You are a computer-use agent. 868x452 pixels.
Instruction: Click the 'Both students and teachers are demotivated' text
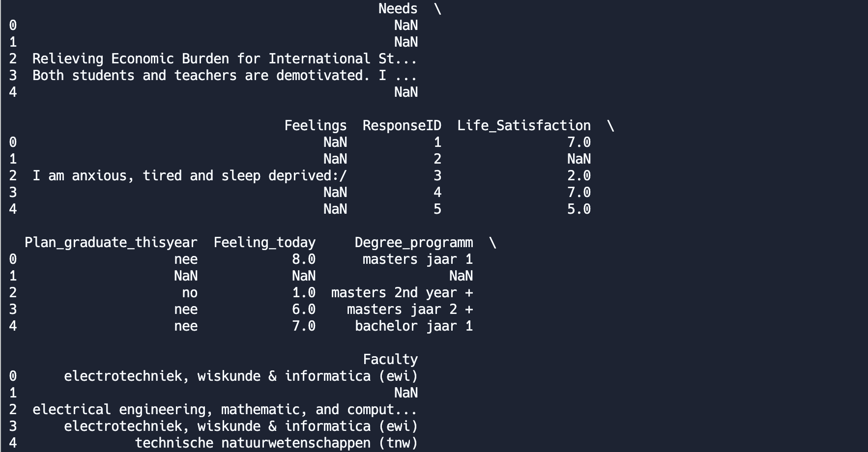225,76
